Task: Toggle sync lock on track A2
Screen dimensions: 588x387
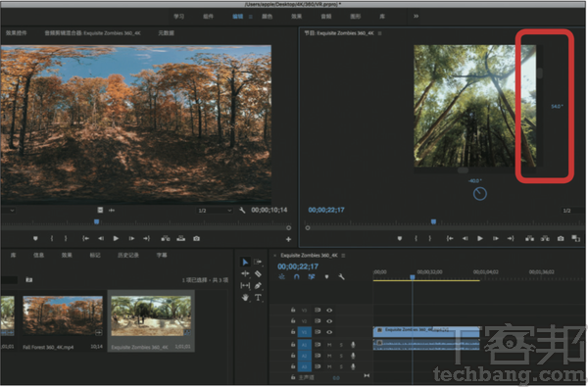Action: click(318, 356)
